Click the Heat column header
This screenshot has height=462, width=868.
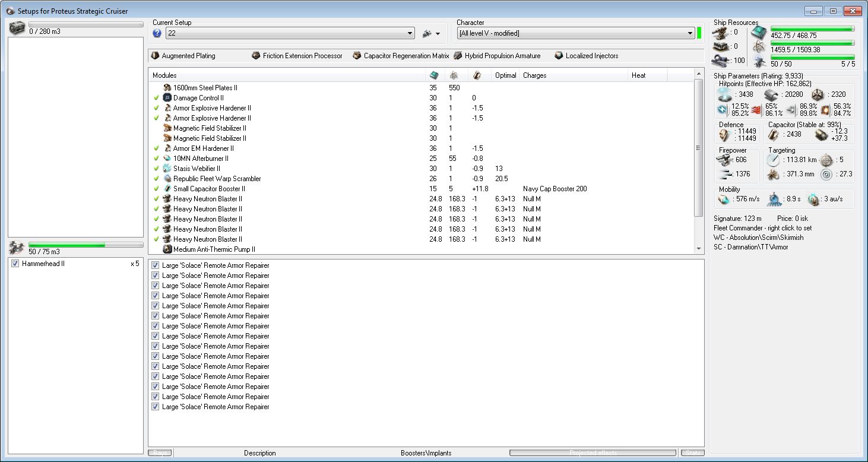(648, 75)
